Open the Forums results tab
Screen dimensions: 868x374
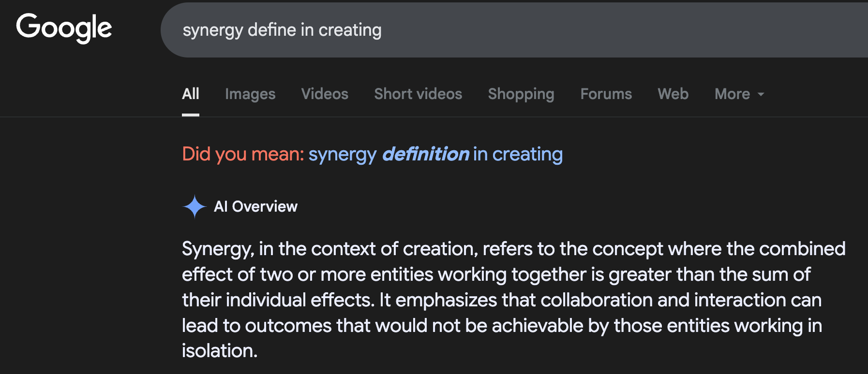(606, 94)
